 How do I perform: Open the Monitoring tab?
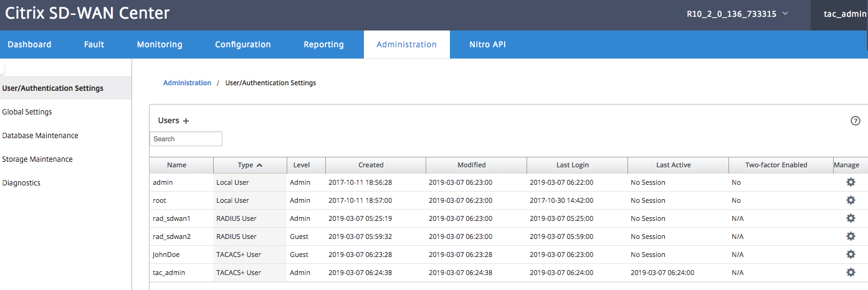click(160, 44)
